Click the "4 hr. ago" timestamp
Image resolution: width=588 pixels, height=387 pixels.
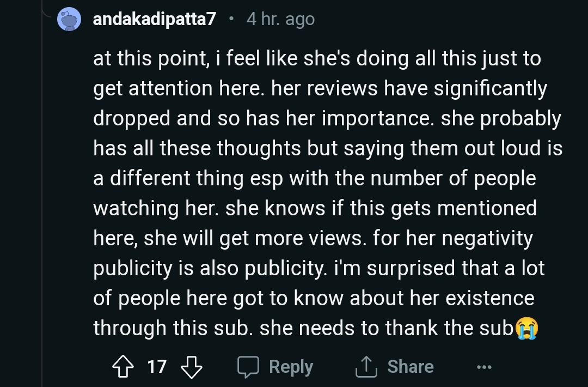pos(280,20)
